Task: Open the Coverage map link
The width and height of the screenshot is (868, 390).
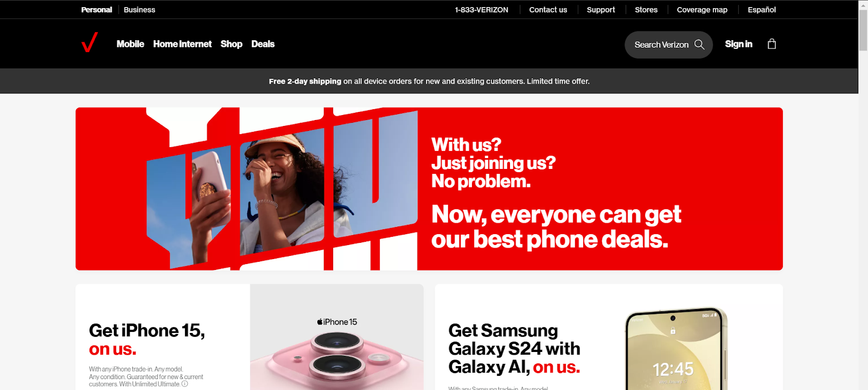Action: [x=702, y=10]
